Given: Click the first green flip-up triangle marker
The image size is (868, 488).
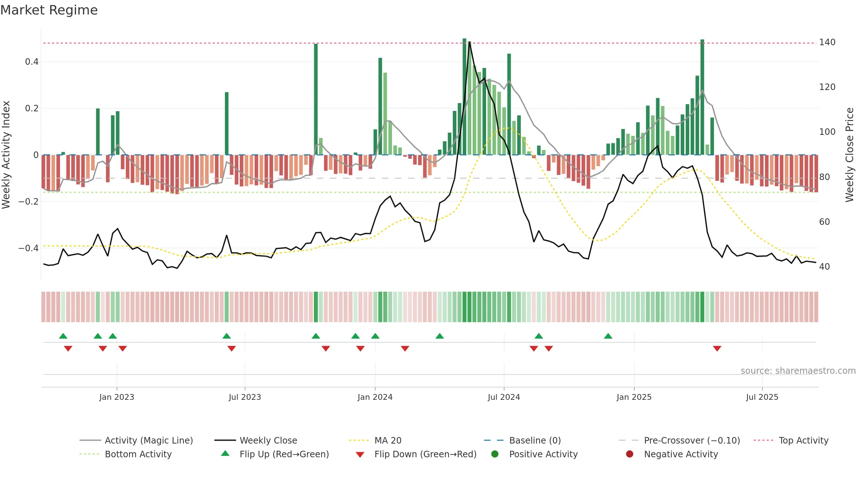Looking at the screenshot, I should tap(63, 336).
